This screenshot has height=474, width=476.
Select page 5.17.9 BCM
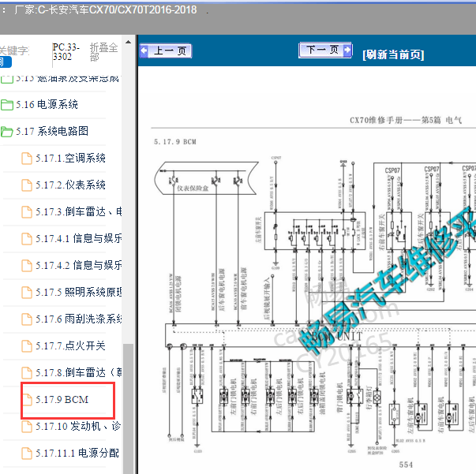(62, 399)
